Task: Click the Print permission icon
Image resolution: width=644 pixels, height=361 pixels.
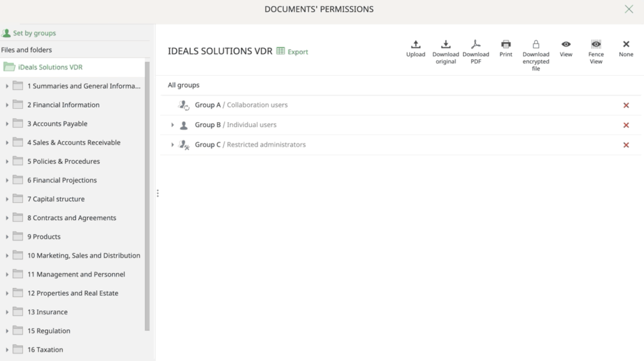Action: coord(506,44)
